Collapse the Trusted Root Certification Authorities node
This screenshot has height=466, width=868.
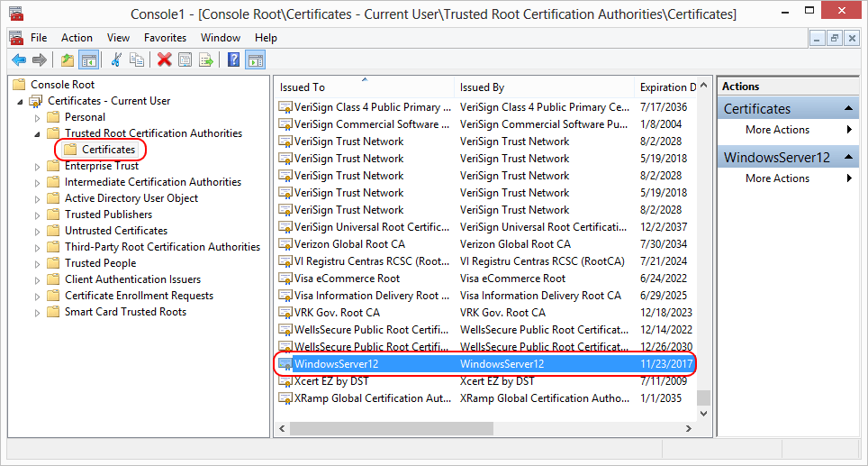point(37,133)
